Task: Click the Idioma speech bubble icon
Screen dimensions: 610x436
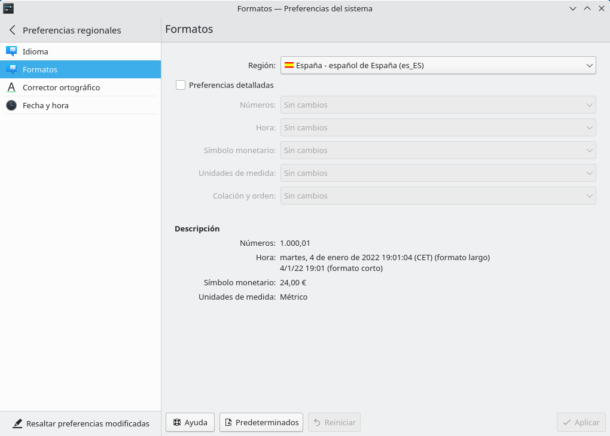Action: (x=11, y=51)
